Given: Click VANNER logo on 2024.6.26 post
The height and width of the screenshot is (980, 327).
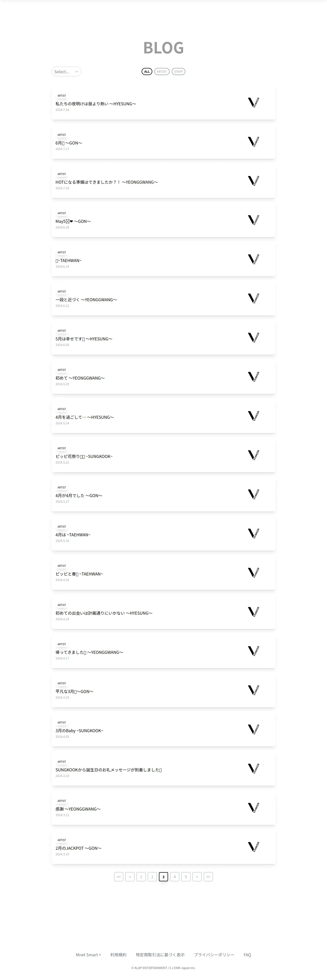Looking at the screenshot, I should tap(254, 220).
